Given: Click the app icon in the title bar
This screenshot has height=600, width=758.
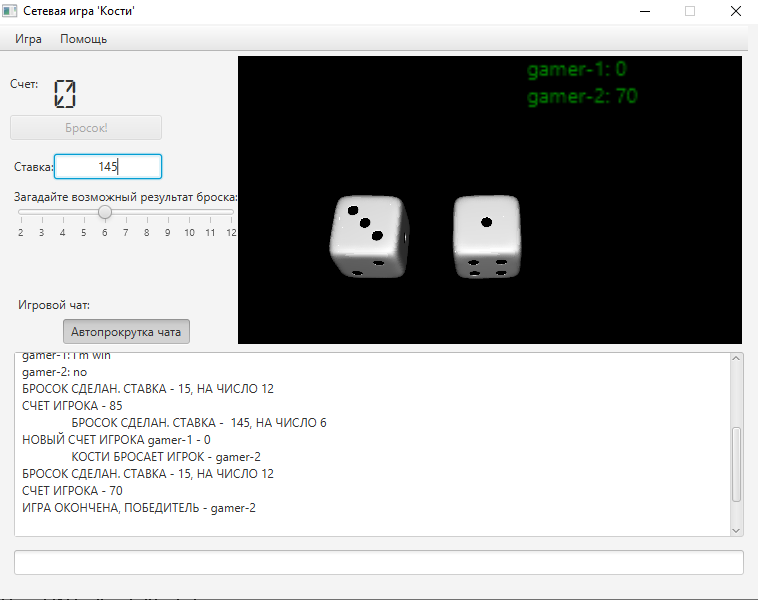Looking at the screenshot, I should [x=10, y=12].
